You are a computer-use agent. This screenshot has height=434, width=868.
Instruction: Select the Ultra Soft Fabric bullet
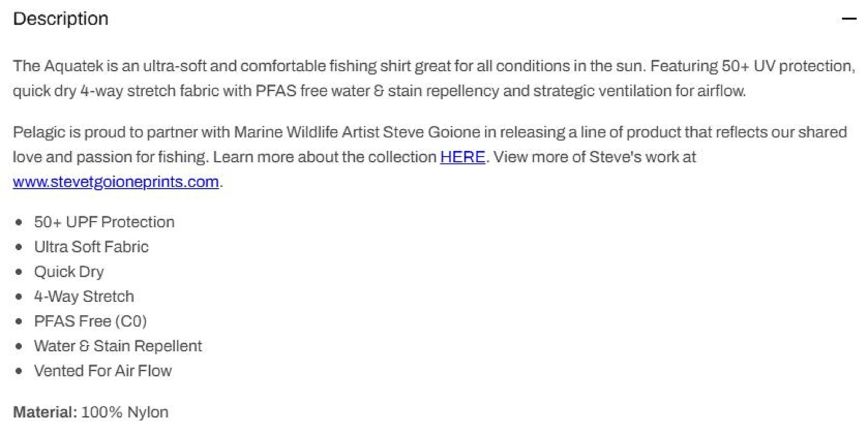(91, 247)
